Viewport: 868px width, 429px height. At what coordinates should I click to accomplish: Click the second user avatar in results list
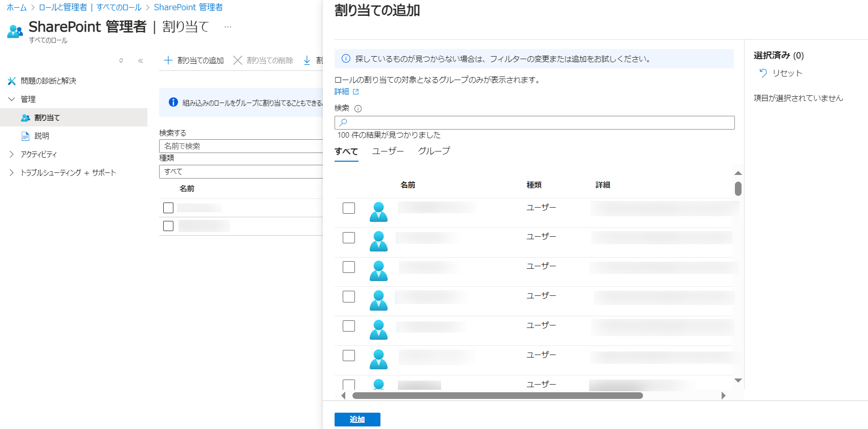click(x=378, y=242)
